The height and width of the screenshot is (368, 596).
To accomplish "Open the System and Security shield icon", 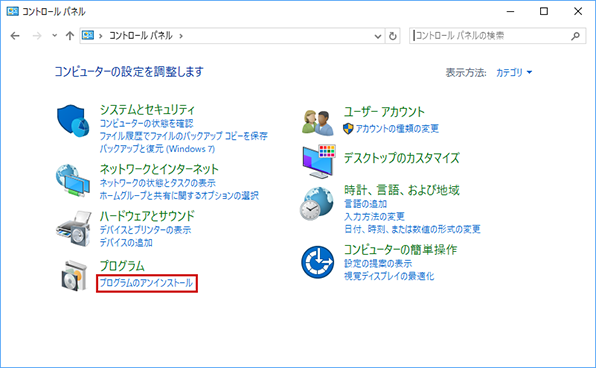I will (73, 121).
